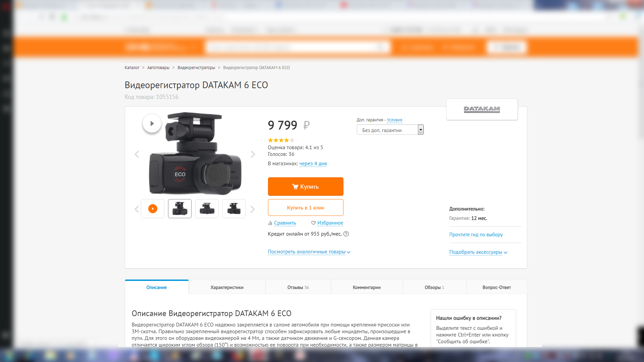Expand Подобрать аксессуары
Viewport: 644px width, 362px height.
pos(478,252)
